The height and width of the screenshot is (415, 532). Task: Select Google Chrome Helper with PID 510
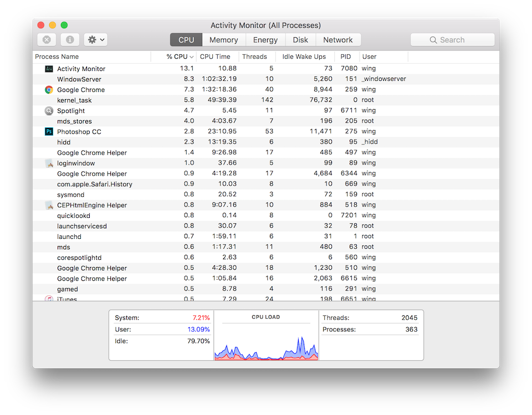[266, 268]
